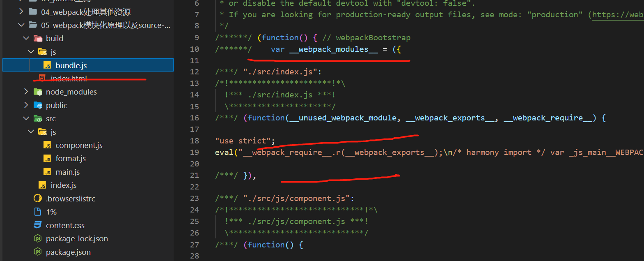Open index.html in the build folder
The width and height of the screenshot is (644, 261).
click(69, 78)
